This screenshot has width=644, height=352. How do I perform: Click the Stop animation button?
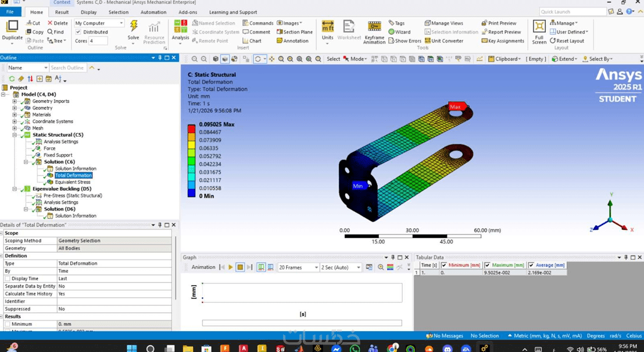240,267
